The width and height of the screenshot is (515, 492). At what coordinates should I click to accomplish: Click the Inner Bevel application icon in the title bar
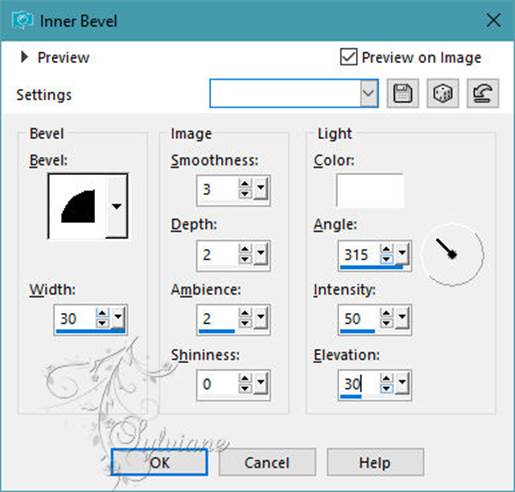[x=22, y=21]
